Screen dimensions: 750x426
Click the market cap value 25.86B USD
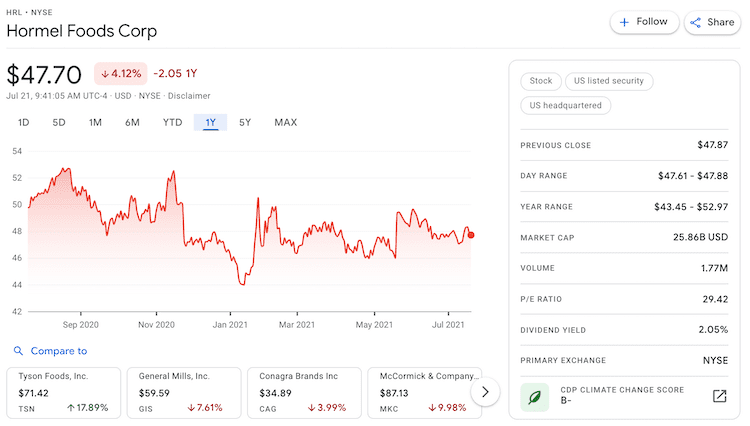coord(700,237)
